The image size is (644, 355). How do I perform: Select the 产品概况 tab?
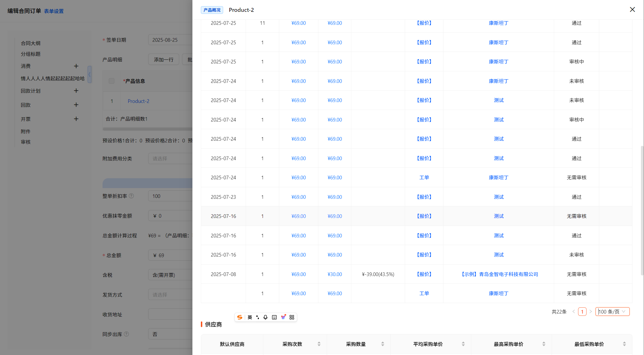[212, 10]
